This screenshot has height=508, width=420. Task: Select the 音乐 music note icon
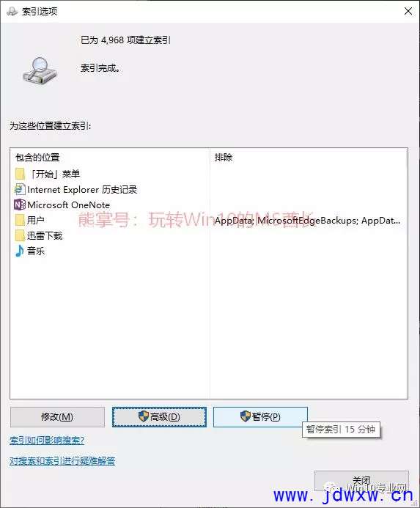coord(20,251)
